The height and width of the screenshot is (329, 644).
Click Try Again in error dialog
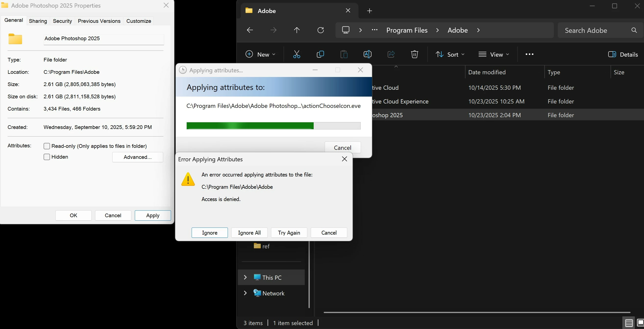pos(289,233)
